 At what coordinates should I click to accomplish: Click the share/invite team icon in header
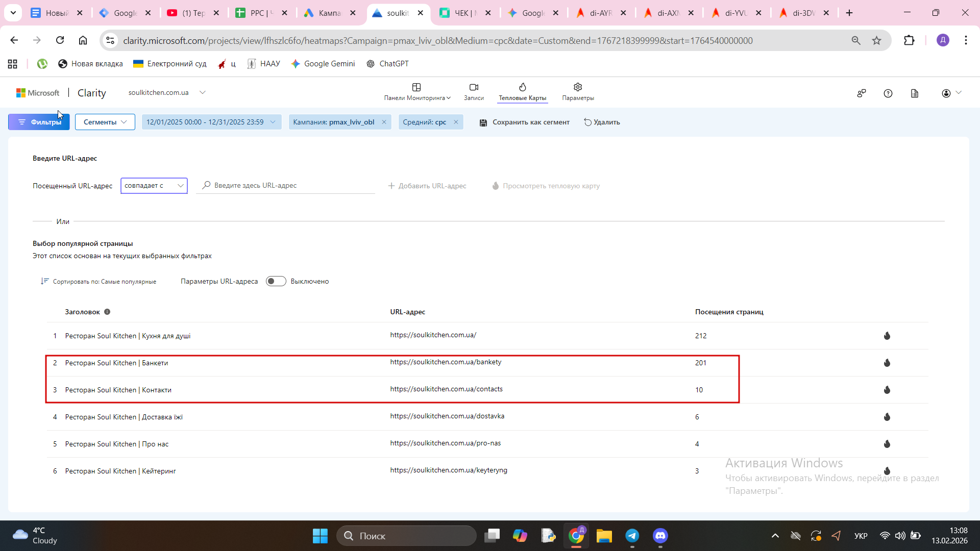(862, 93)
